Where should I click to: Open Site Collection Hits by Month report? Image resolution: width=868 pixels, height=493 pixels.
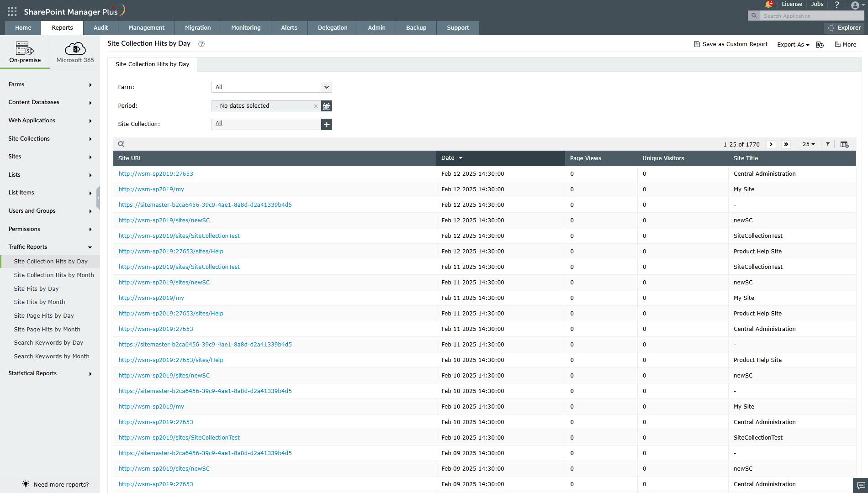tap(54, 275)
